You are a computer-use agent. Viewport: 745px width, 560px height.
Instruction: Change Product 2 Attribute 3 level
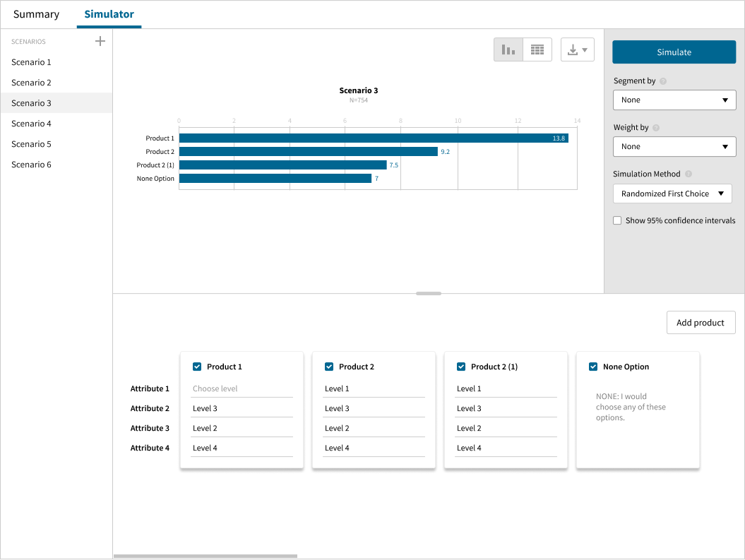(374, 429)
